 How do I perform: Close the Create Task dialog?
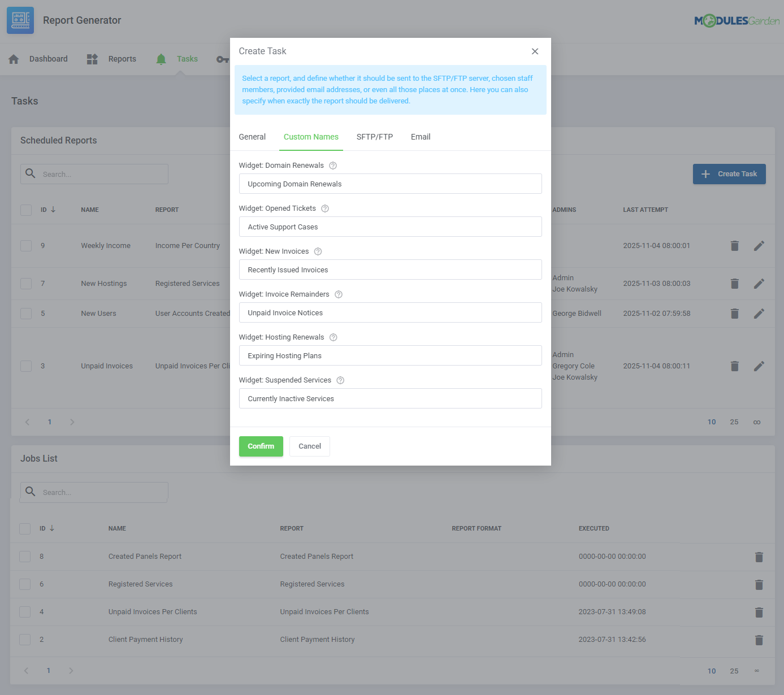[535, 51]
